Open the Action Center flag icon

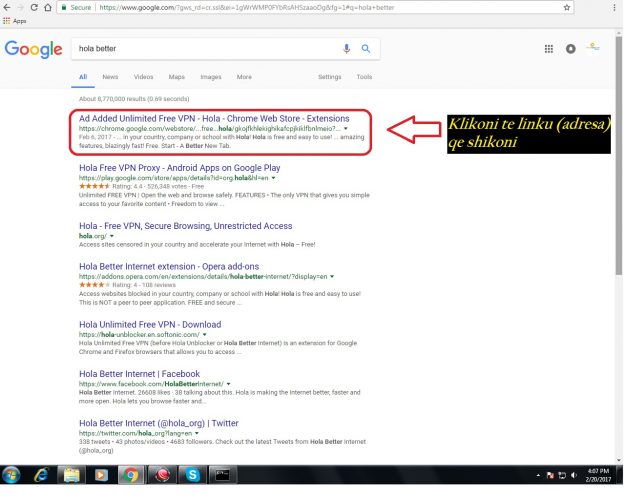pyautogui.click(x=550, y=475)
